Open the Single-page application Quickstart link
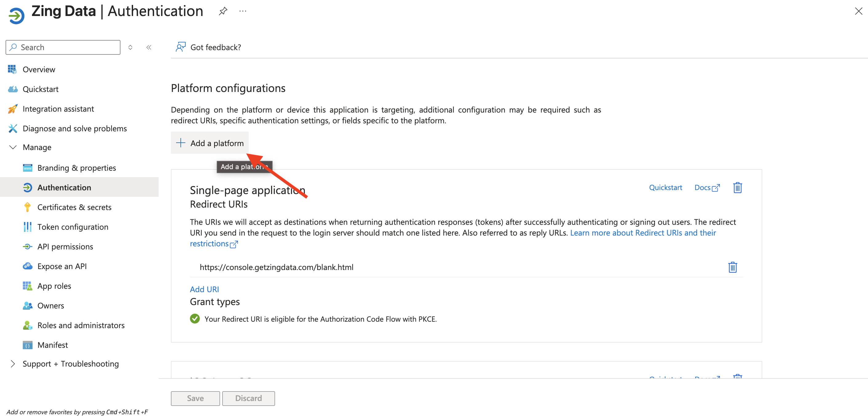Viewport: 868px width, 417px height. 665,187
